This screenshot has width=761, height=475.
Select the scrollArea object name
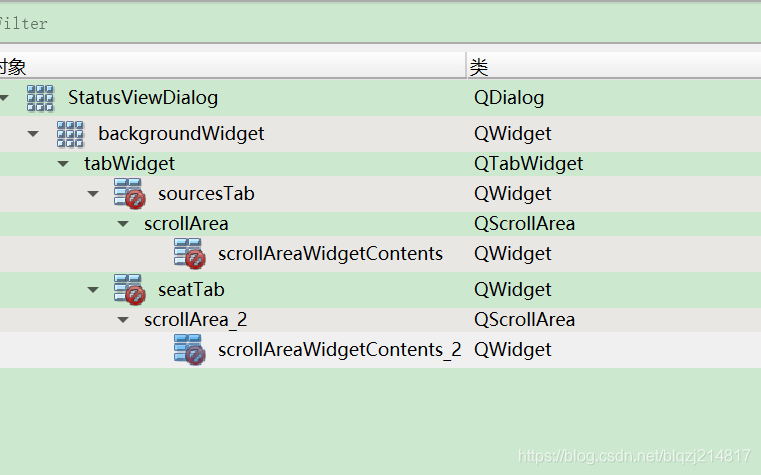pyautogui.click(x=186, y=224)
